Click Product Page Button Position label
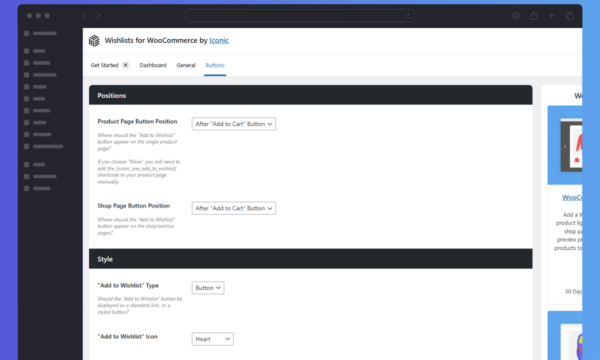The image size is (600, 360). coord(137,121)
